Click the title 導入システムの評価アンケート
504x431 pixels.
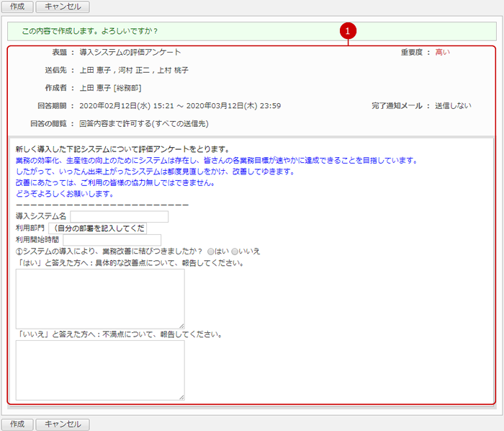point(130,53)
